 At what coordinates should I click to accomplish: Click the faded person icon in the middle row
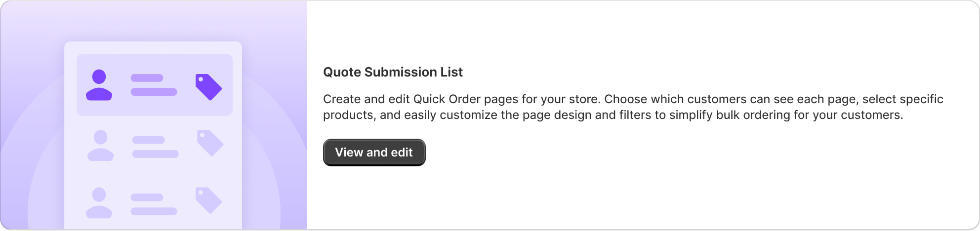(x=101, y=146)
